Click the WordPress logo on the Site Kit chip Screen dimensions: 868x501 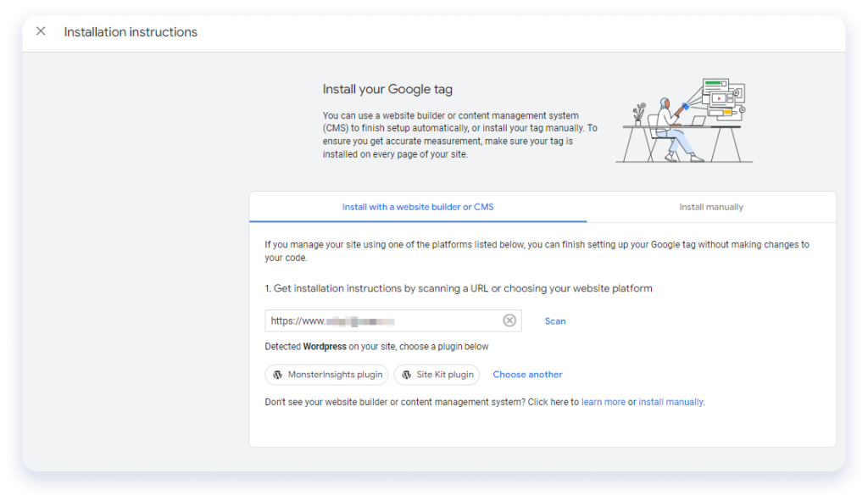406,375
